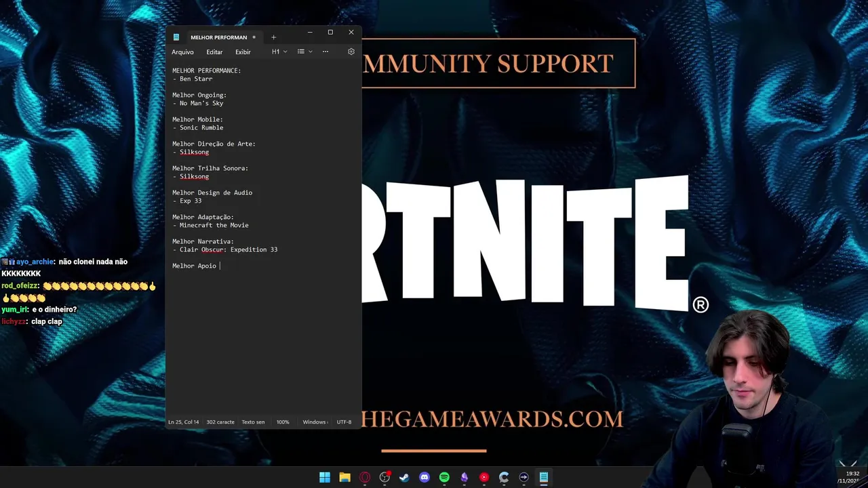Click the 100% zoom level in status bar
The height and width of the screenshot is (488, 868).
pos(283,422)
